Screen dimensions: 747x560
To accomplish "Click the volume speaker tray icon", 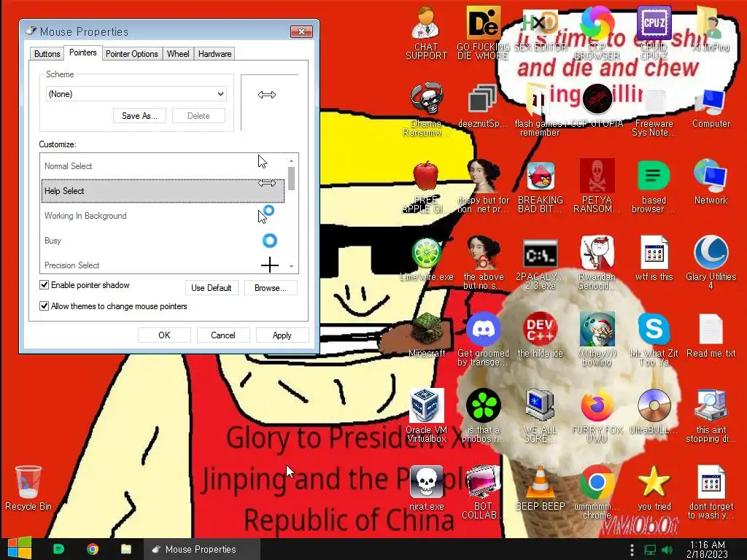I will (667, 550).
